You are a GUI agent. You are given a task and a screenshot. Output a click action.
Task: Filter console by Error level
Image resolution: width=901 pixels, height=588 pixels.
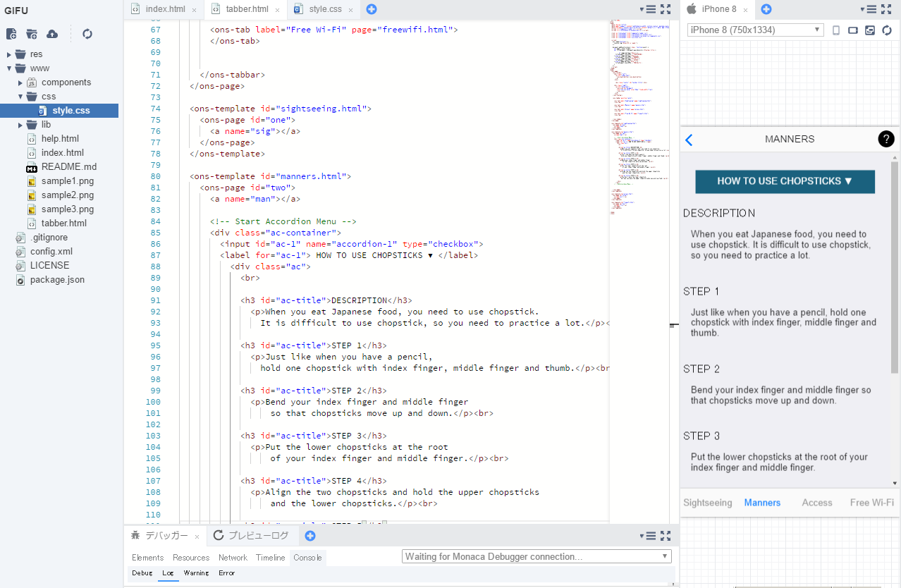coord(226,573)
